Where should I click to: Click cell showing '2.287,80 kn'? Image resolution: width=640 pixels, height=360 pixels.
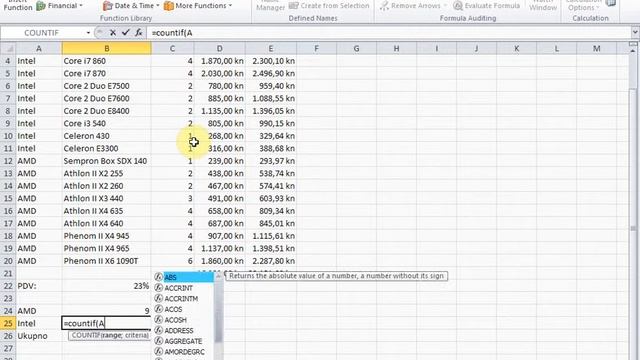pos(271,261)
